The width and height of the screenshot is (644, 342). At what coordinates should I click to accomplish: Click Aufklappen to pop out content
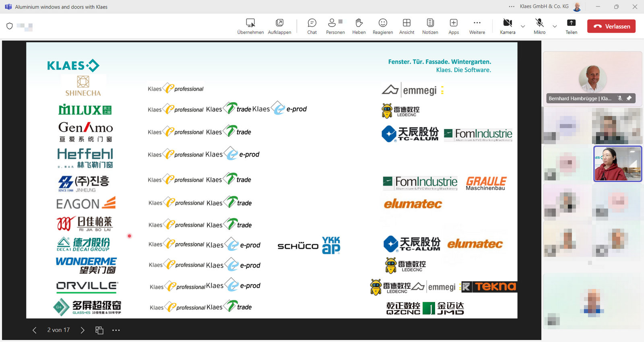279,26
